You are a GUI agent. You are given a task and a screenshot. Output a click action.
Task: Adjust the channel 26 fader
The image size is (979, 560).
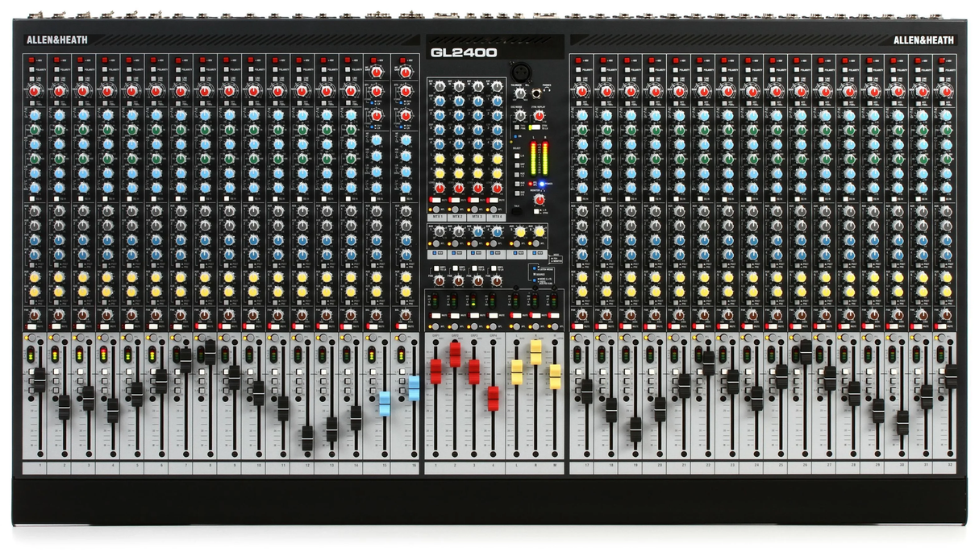[x=805, y=352]
